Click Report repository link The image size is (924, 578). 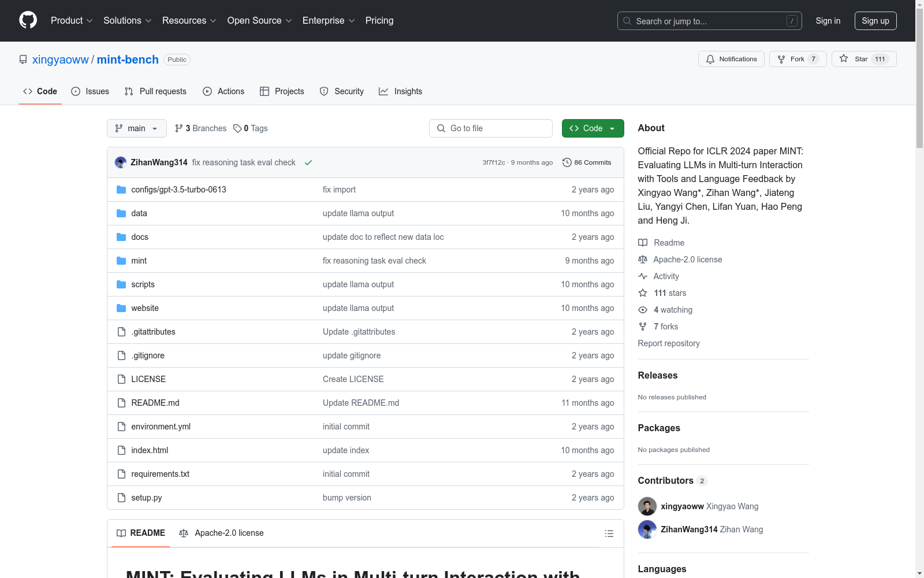click(669, 343)
